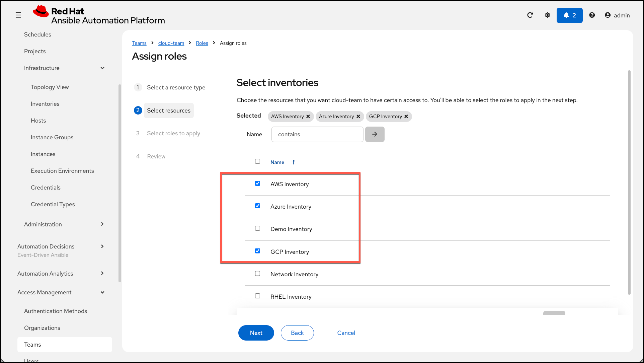
Task: Click the Name column header
Action: coord(277,162)
